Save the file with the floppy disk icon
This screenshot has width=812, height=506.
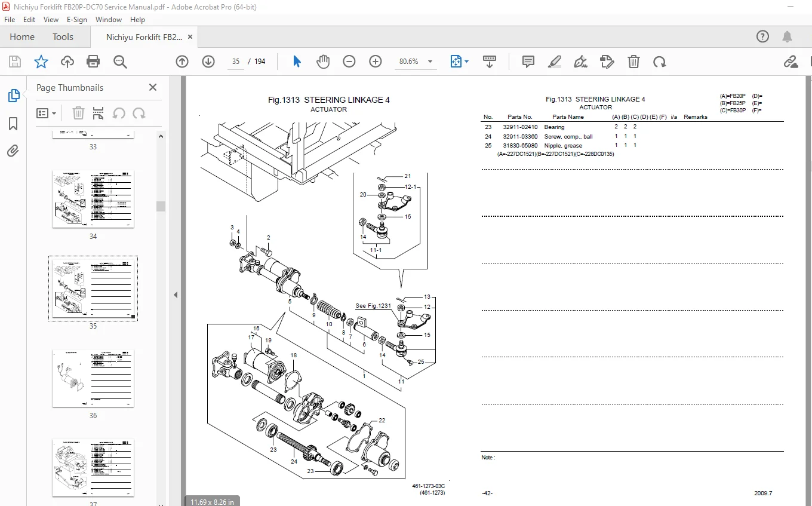[x=15, y=62]
